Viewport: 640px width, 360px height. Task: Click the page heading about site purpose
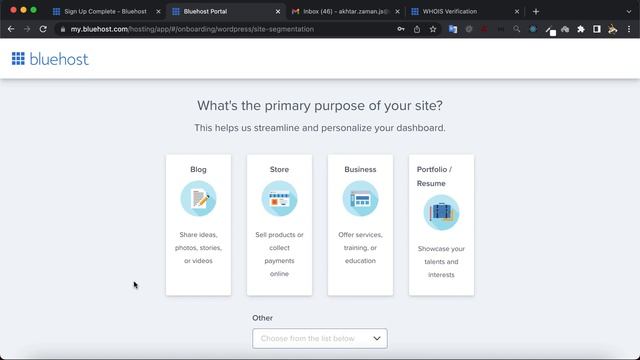(320, 106)
